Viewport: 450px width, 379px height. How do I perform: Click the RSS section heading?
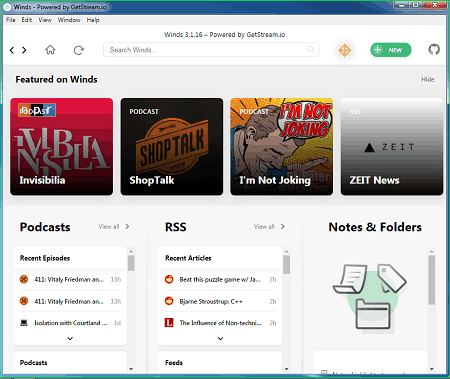point(176,227)
